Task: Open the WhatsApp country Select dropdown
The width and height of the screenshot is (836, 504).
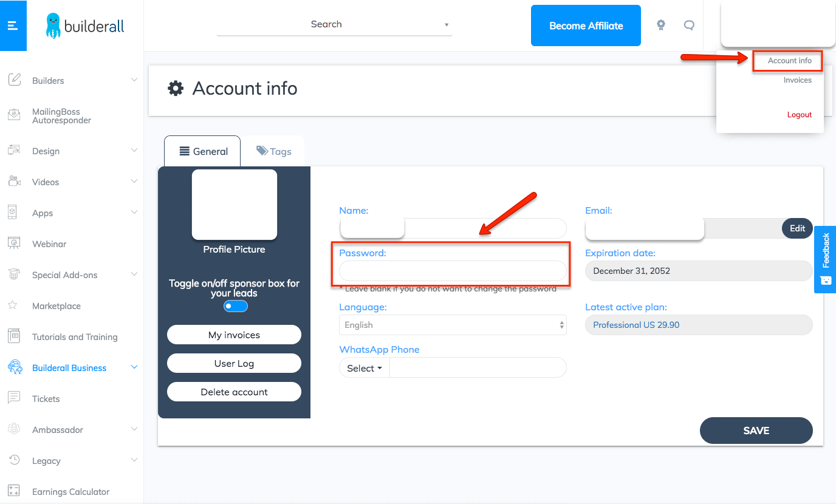Action: 365,368
